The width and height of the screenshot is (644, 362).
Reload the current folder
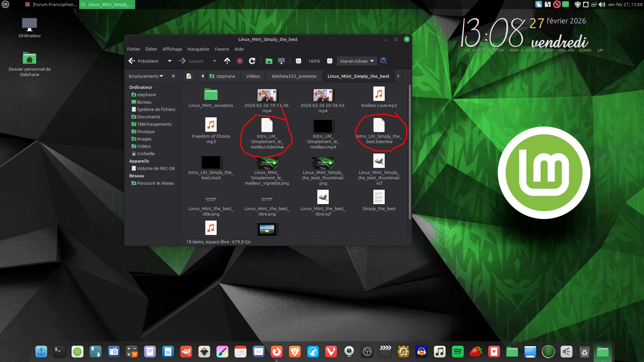click(252, 61)
